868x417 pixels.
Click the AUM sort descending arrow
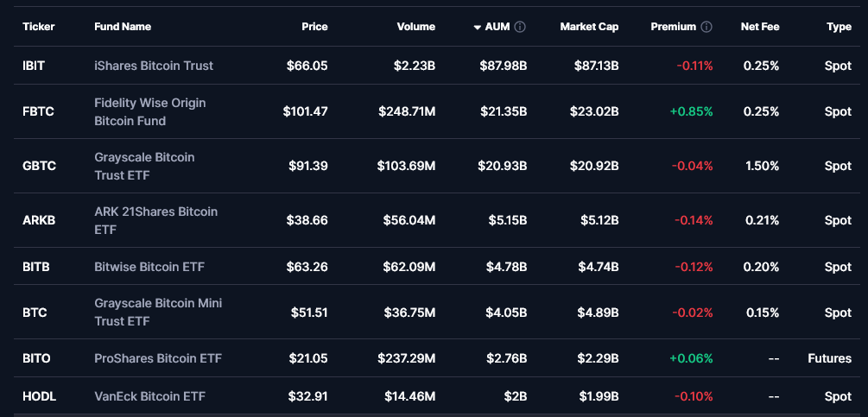(x=477, y=27)
